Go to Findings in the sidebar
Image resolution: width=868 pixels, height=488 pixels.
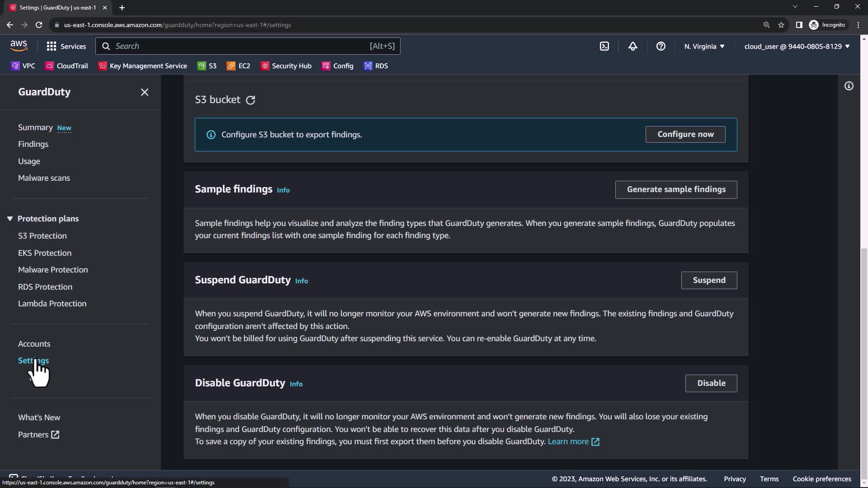[33, 144]
